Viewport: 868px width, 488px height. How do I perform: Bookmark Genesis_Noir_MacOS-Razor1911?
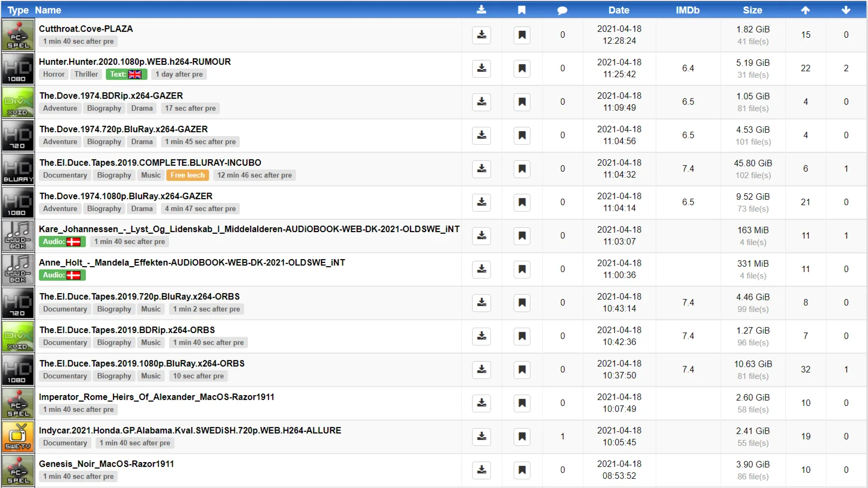(522, 470)
